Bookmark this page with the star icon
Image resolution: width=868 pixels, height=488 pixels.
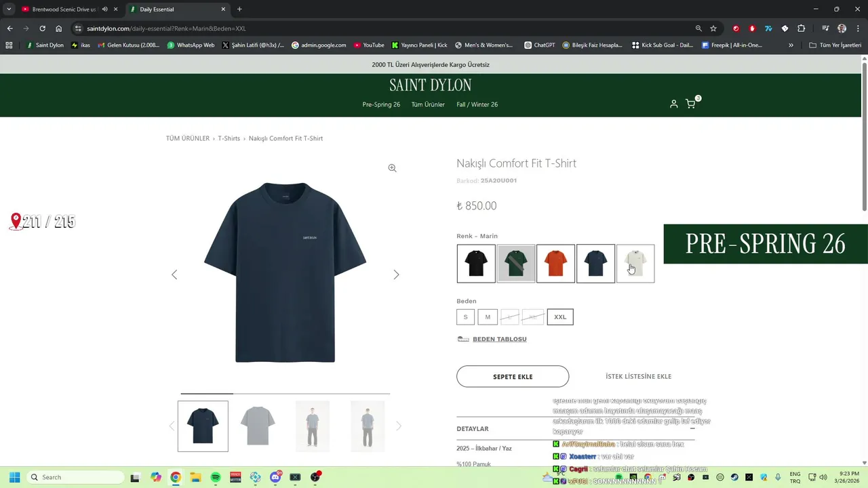pos(713,28)
